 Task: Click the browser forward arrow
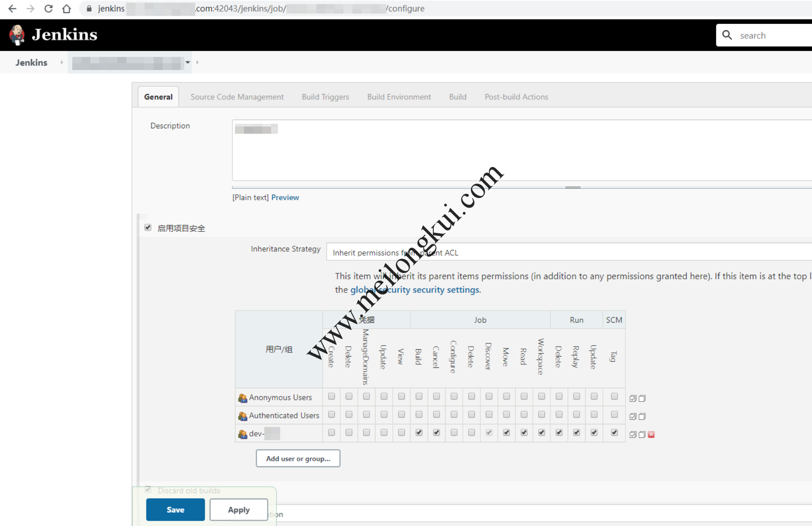[30, 9]
